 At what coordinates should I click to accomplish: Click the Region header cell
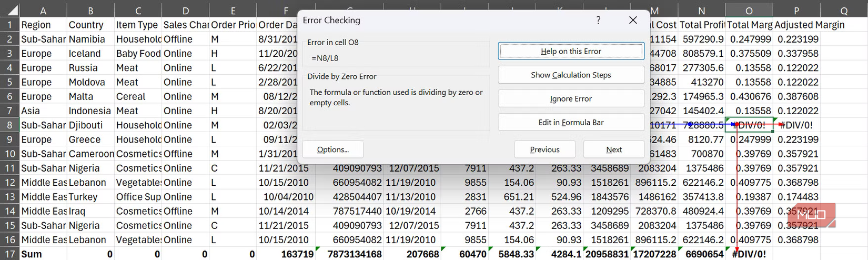pos(43,25)
